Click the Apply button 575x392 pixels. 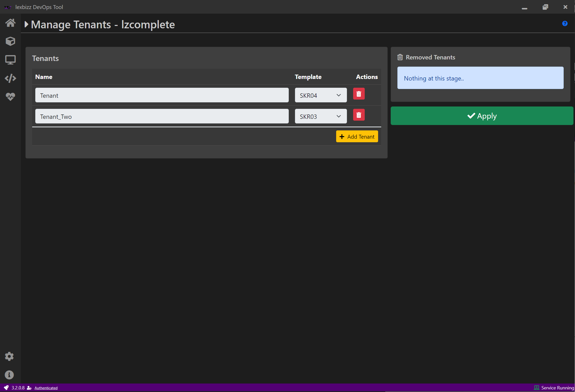pos(482,116)
